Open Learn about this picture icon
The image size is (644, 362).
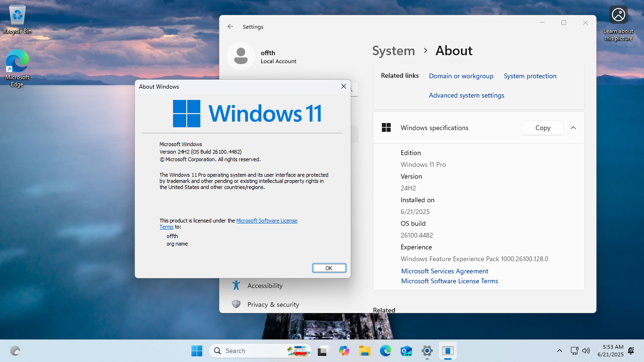tap(618, 24)
